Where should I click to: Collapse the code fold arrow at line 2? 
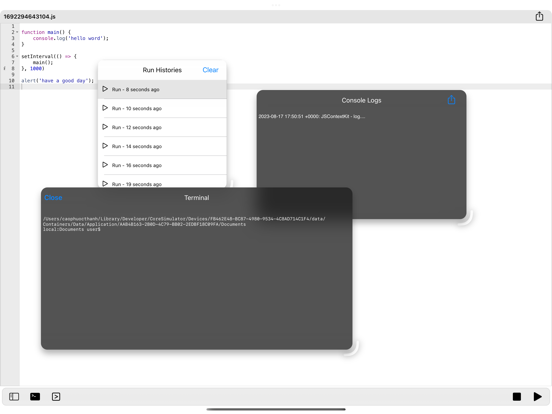17,32
